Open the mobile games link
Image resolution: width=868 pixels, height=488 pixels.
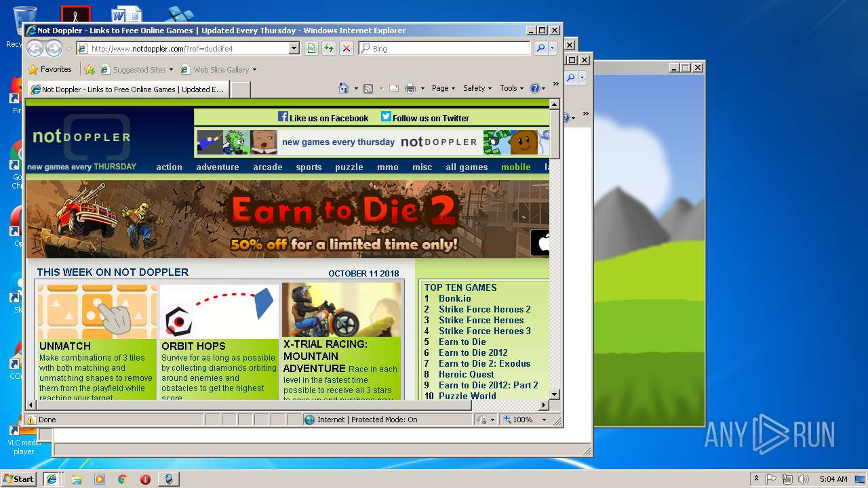pos(516,167)
